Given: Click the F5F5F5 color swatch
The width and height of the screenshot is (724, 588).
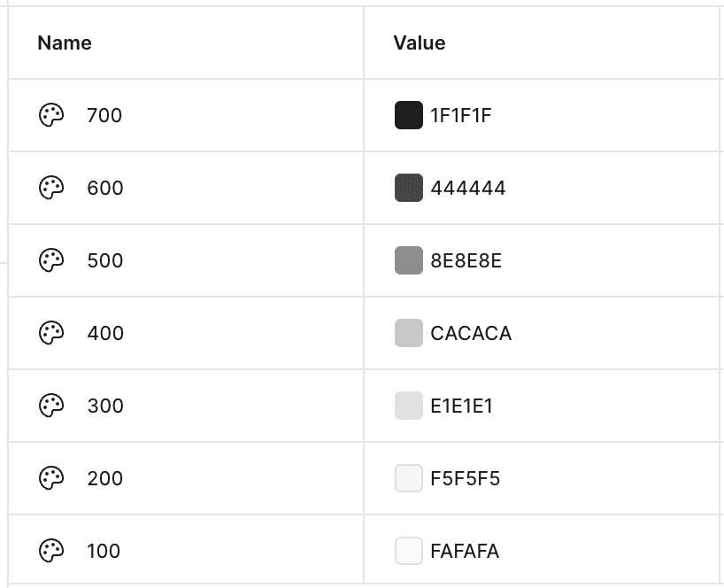Looking at the screenshot, I should [x=408, y=478].
